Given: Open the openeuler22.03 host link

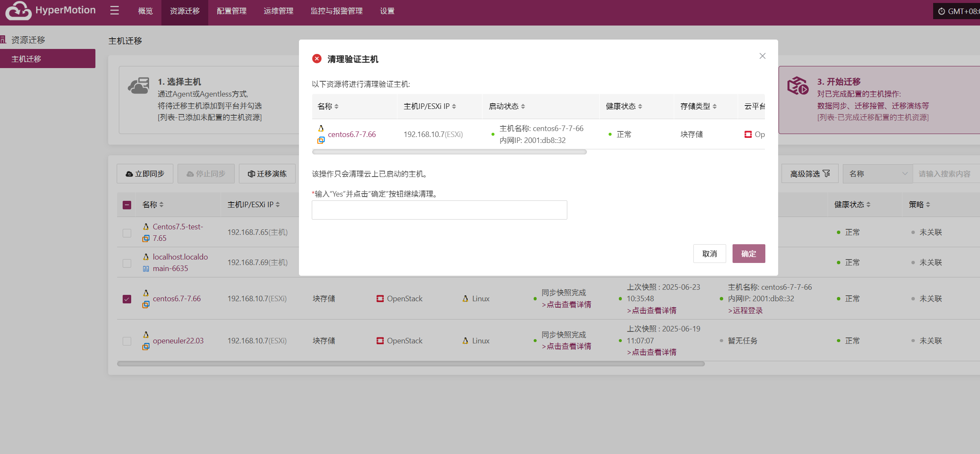Looking at the screenshot, I should (178, 341).
